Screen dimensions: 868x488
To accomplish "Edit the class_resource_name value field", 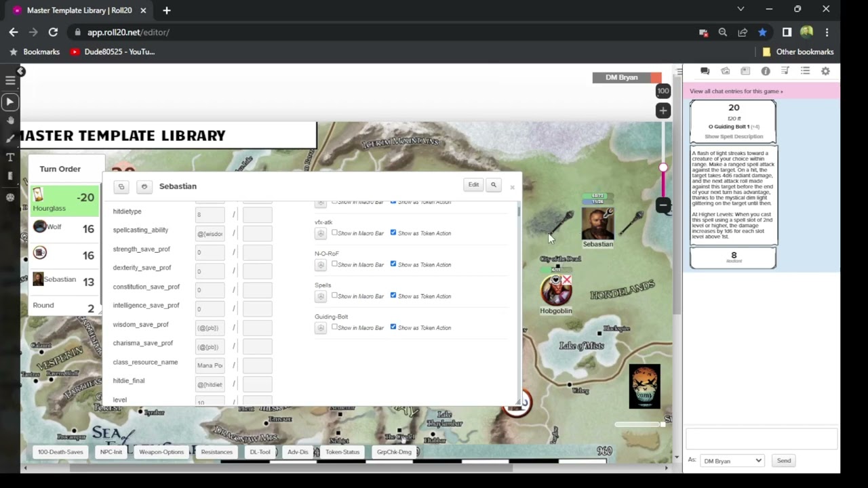I will pyautogui.click(x=210, y=365).
